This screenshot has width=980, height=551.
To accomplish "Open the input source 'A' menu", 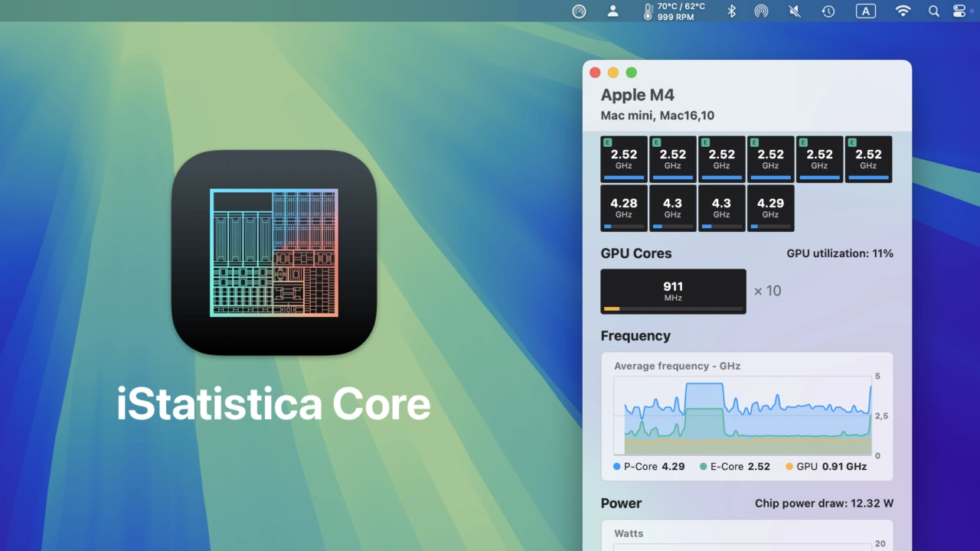I will tap(866, 11).
